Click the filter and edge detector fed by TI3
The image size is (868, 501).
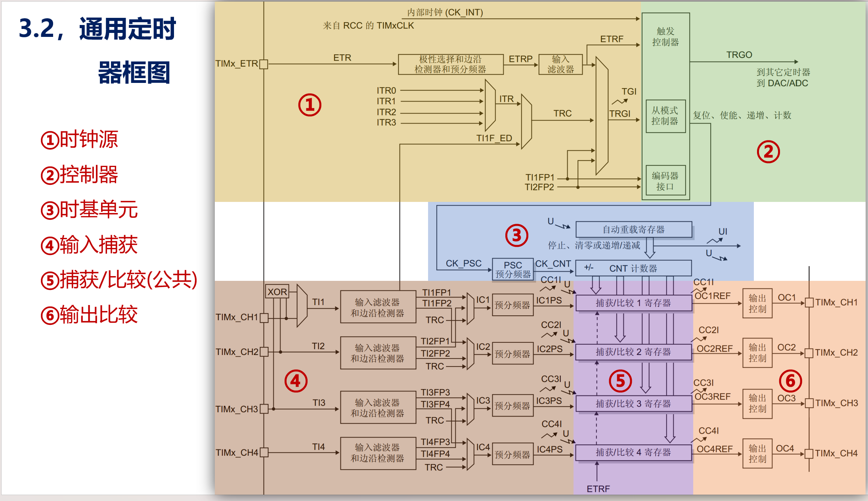[x=378, y=407]
